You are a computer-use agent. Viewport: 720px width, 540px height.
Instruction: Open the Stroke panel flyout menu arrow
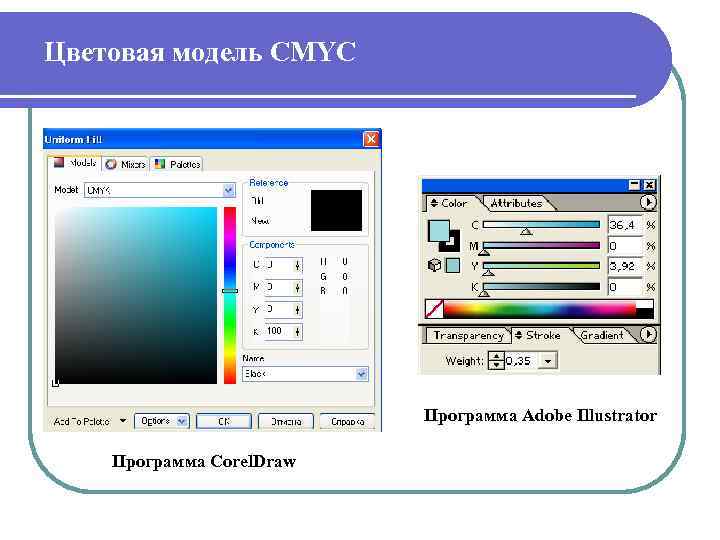point(648,334)
